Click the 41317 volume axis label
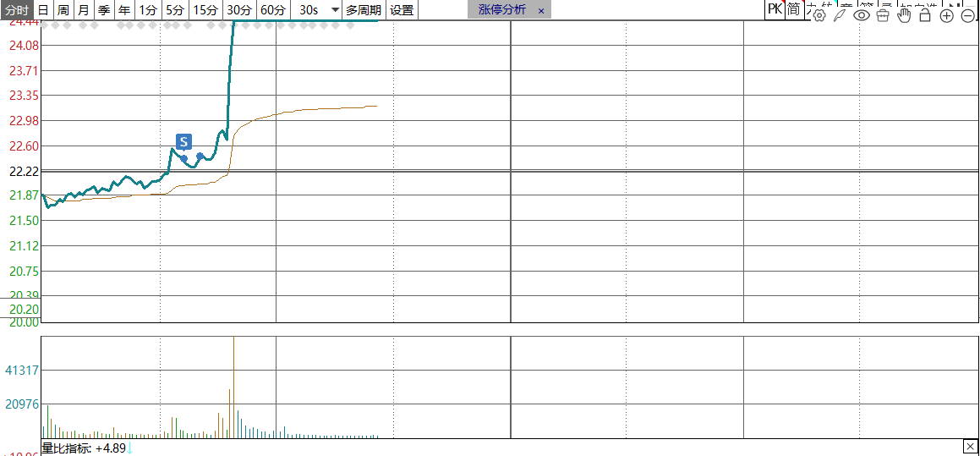Screen dimensions: 980x456 pos(23,371)
